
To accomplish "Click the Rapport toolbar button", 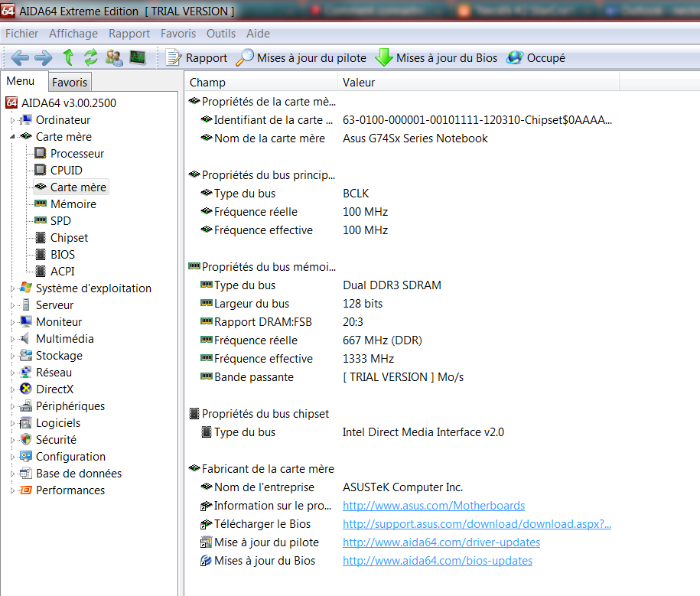I will 197,57.
